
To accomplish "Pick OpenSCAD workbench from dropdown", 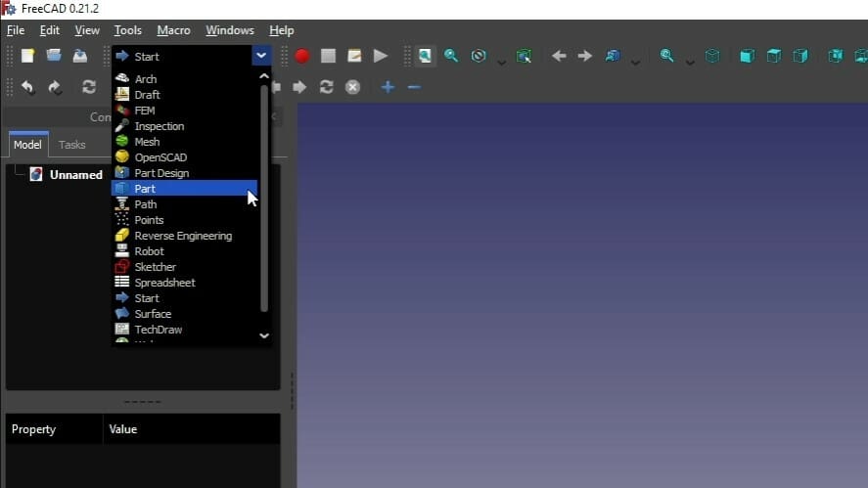I will 185,157.
